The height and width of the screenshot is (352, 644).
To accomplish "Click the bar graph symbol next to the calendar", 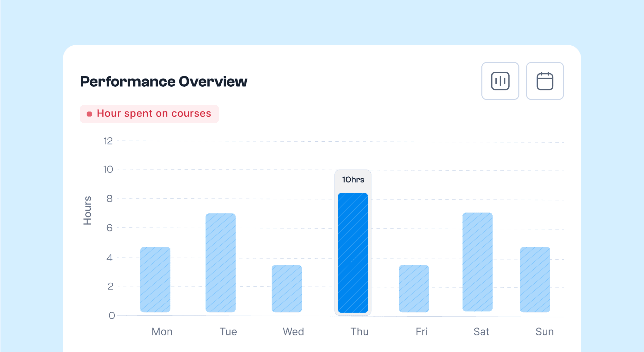I will point(500,81).
